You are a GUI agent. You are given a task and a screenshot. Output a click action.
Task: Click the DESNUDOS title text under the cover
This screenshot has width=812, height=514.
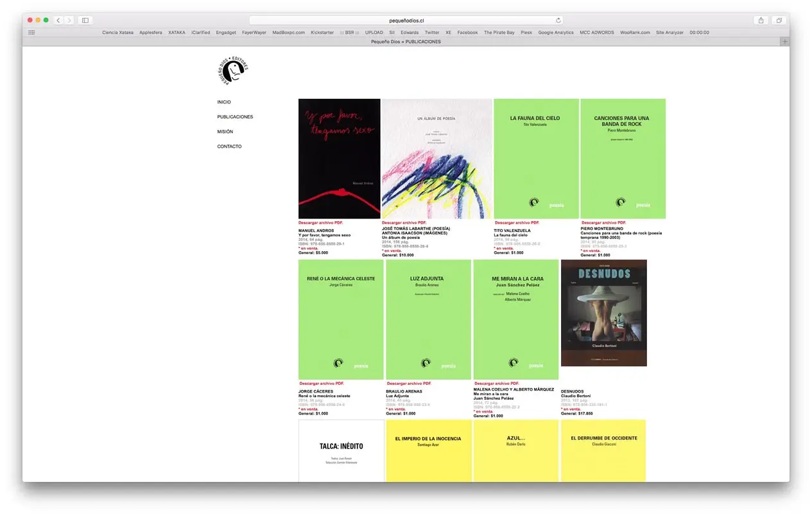573,391
